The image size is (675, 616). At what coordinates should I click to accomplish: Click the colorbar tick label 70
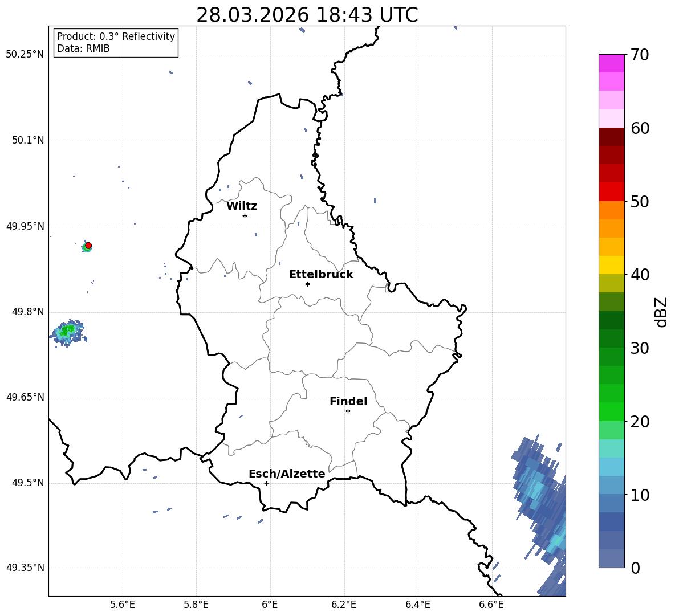tap(639, 55)
